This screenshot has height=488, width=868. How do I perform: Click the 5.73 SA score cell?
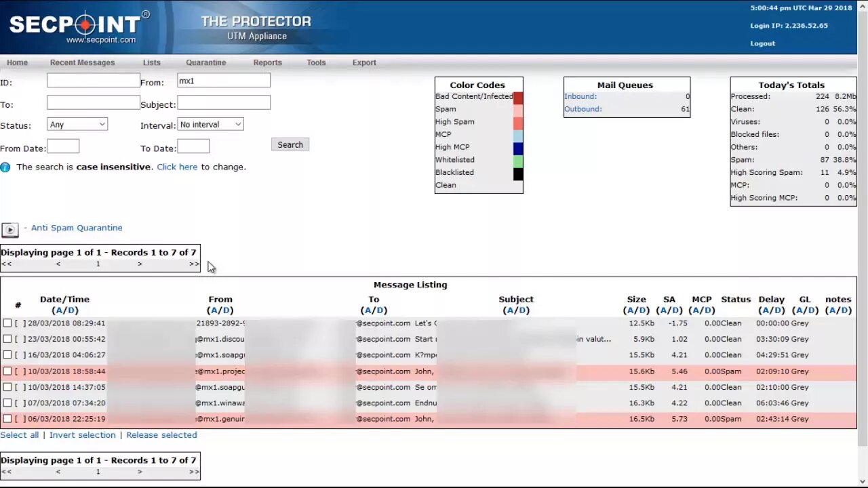pyautogui.click(x=679, y=419)
